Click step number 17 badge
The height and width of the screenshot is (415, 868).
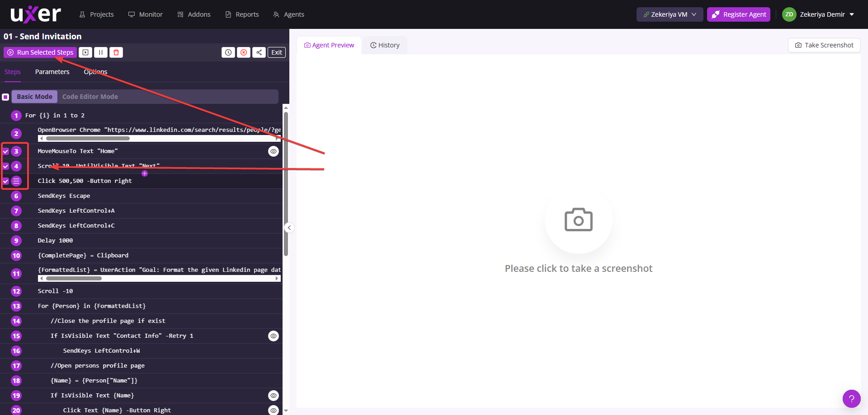[x=16, y=366]
